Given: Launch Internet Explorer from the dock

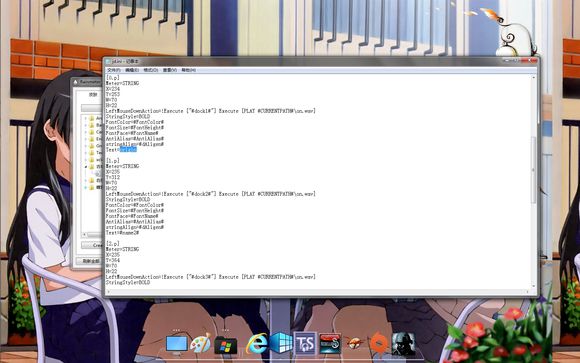Looking at the screenshot, I should [257, 343].
